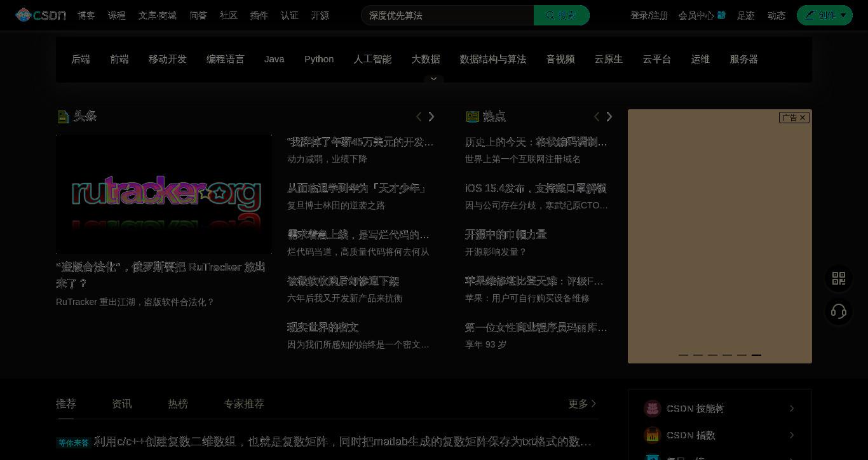868x460 pixels.
Task: Switch to the 专家推荐 tab
Action: tap(244, 403)
